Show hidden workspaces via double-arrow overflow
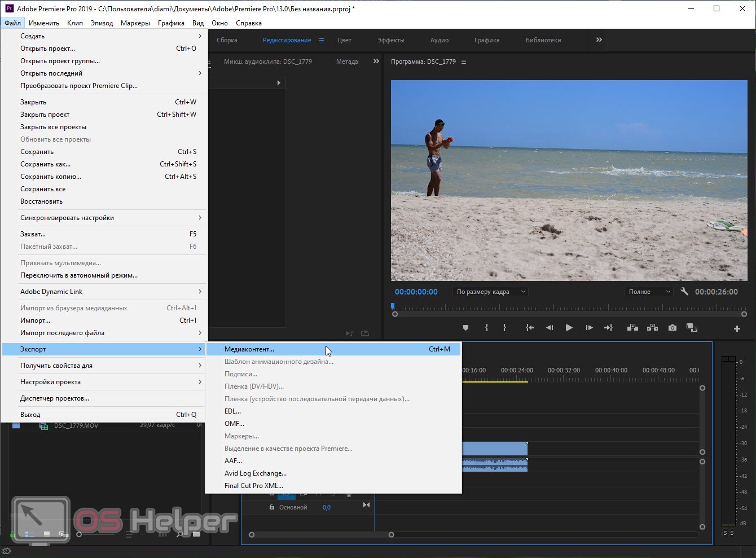Image resolution: width=756 pixels, height=558 pixels. (x=599, y=39)
